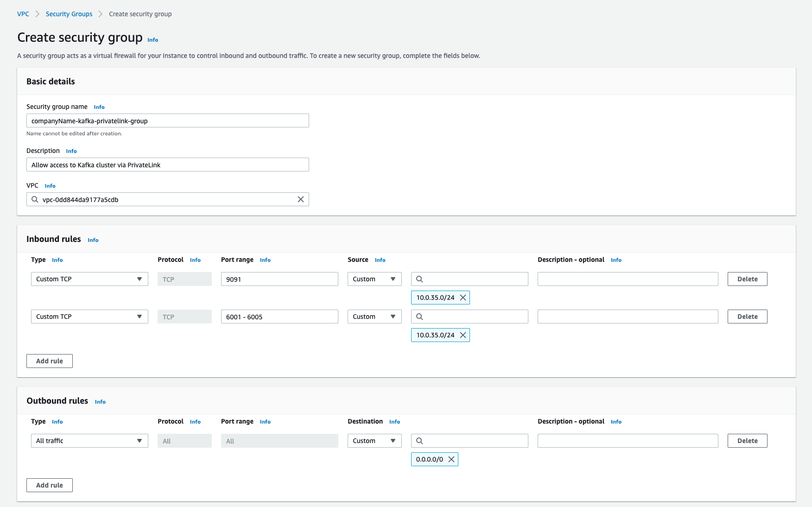812x507 pixels.
Task: Click the magnifier inside the VPC field
Action: [35, 199]
